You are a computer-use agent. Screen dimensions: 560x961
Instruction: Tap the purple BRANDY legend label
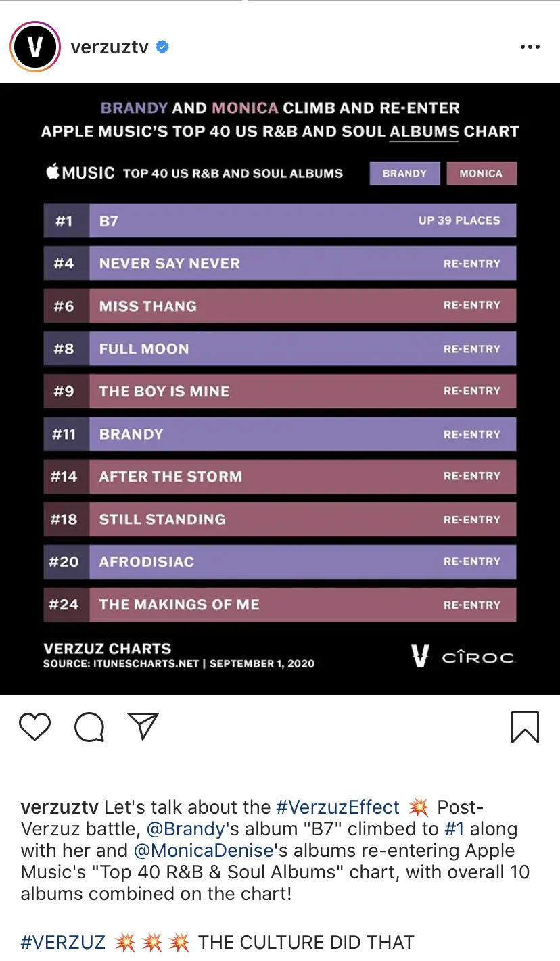[404, 173]
